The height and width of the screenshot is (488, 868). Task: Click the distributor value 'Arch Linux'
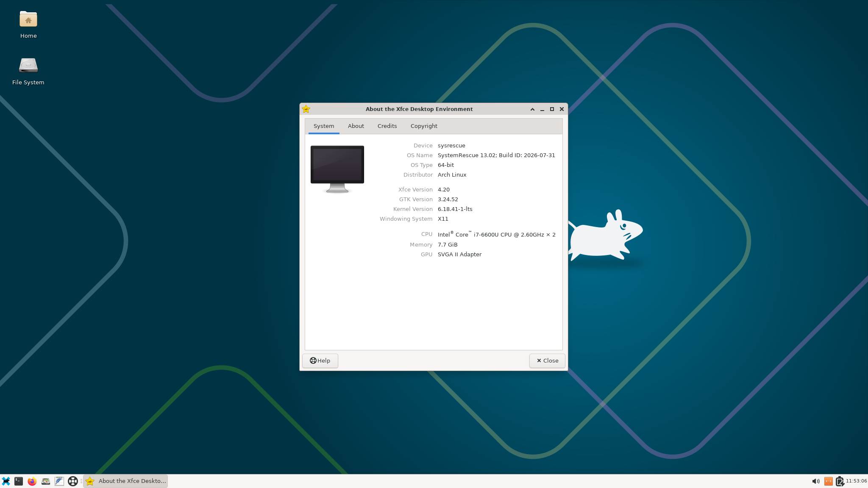click(452, 175)
